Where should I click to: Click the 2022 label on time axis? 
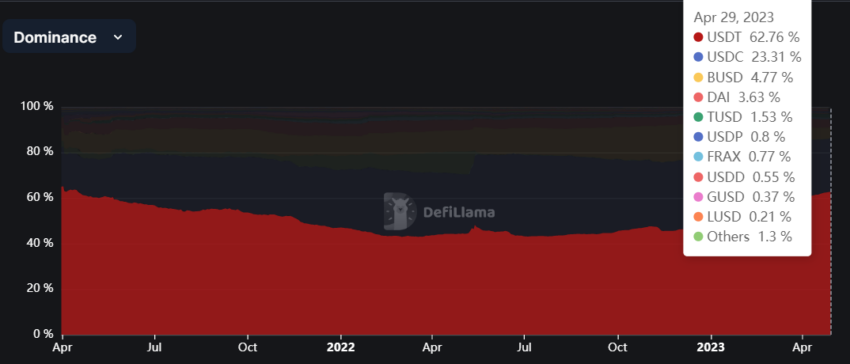coord(340,347)
